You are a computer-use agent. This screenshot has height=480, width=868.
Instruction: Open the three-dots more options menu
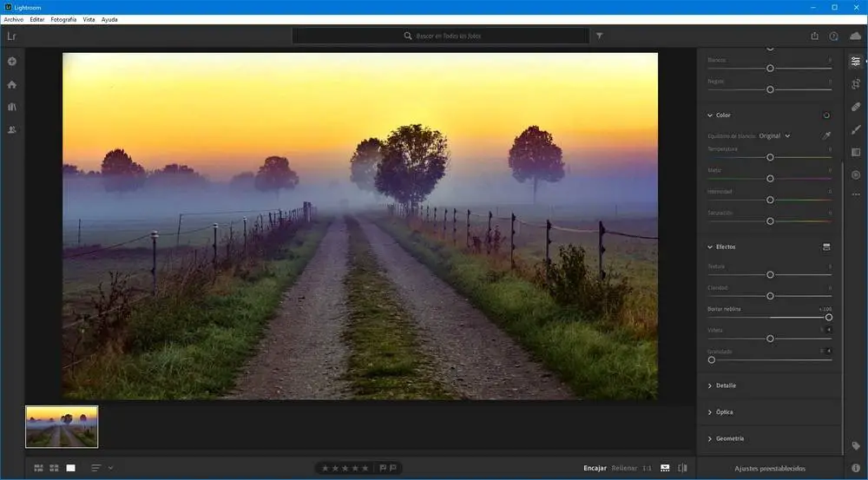click(856, 194)
